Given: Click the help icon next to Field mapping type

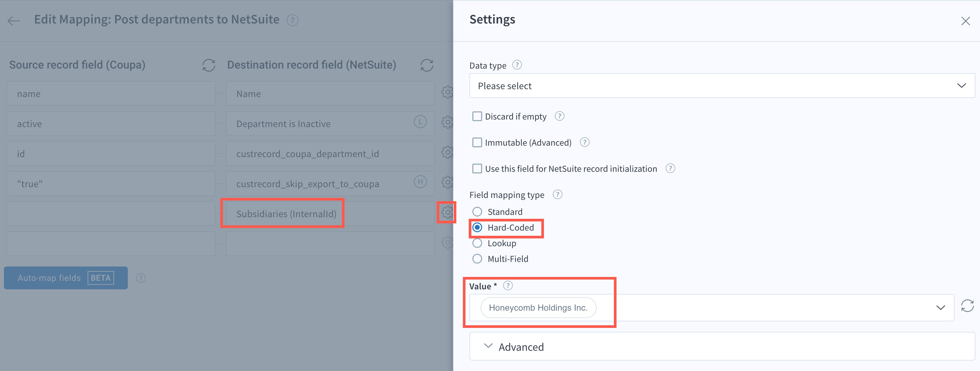Looking at the screenshot, I should point(557,195).
